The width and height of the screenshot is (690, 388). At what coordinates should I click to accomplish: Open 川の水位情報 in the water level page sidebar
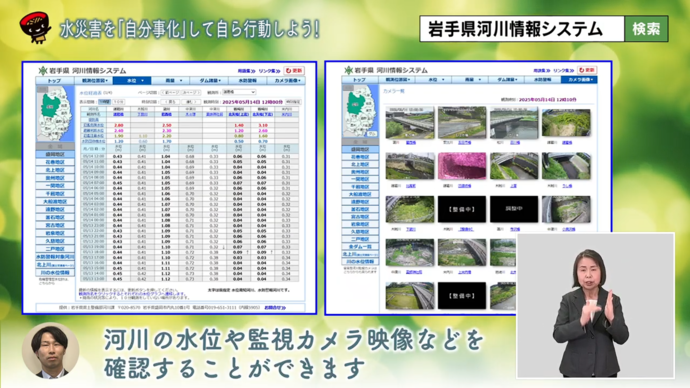(x=55, y=273)
